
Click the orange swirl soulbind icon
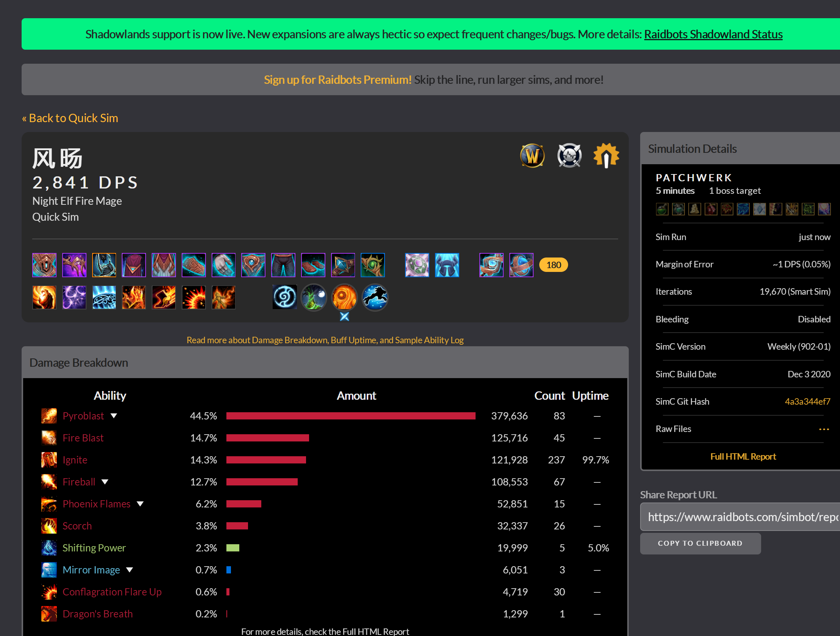coord(344,297)
